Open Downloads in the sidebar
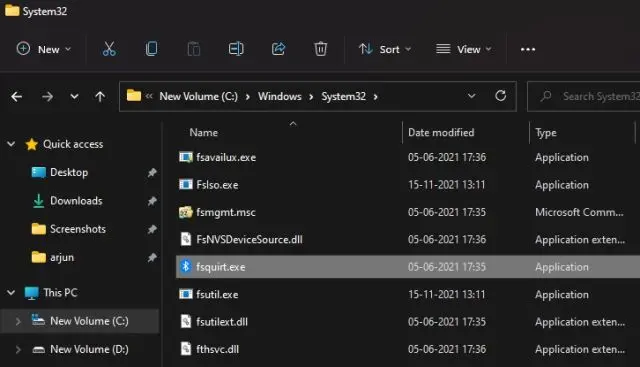 [76, 201]
